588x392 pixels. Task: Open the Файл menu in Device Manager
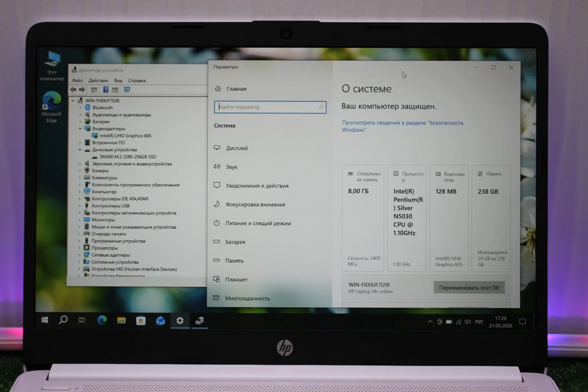tap(77, 81)
